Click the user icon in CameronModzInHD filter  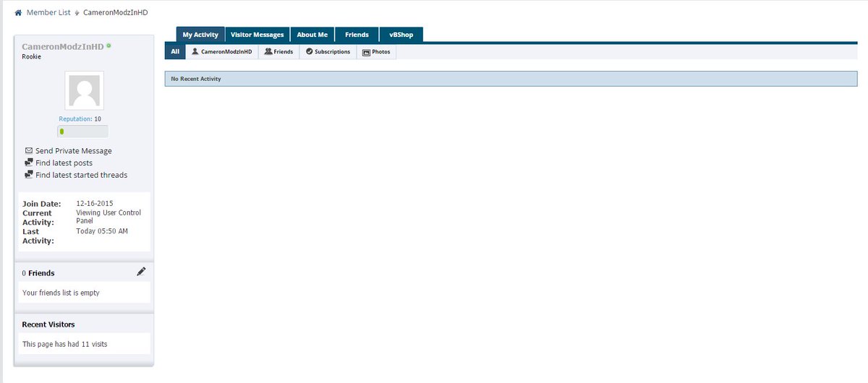coord(195,52)
